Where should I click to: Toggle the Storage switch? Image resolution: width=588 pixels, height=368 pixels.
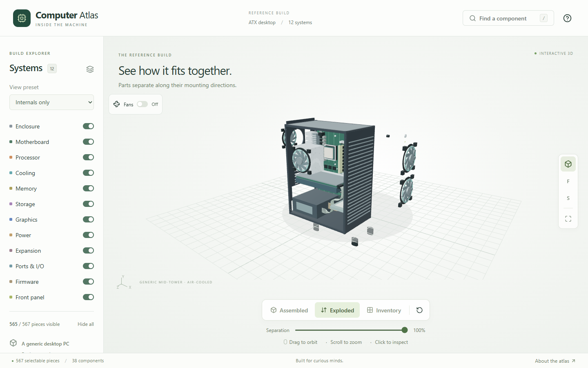[88, 204]
